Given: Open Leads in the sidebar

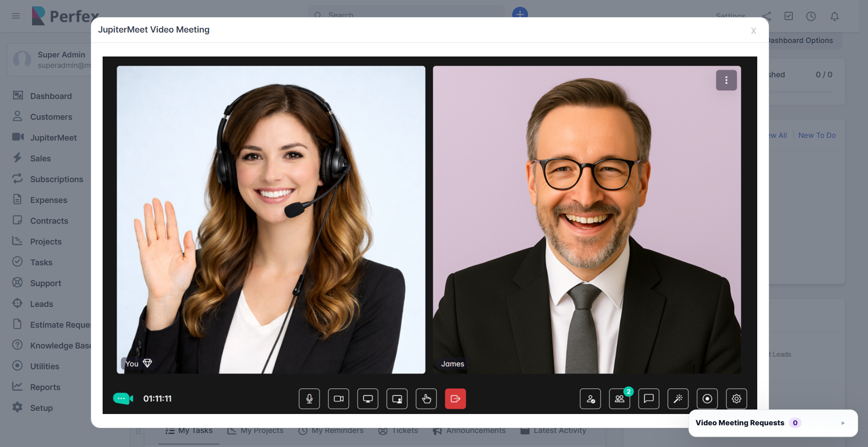Looking at the screenshot, I should 42,304.
